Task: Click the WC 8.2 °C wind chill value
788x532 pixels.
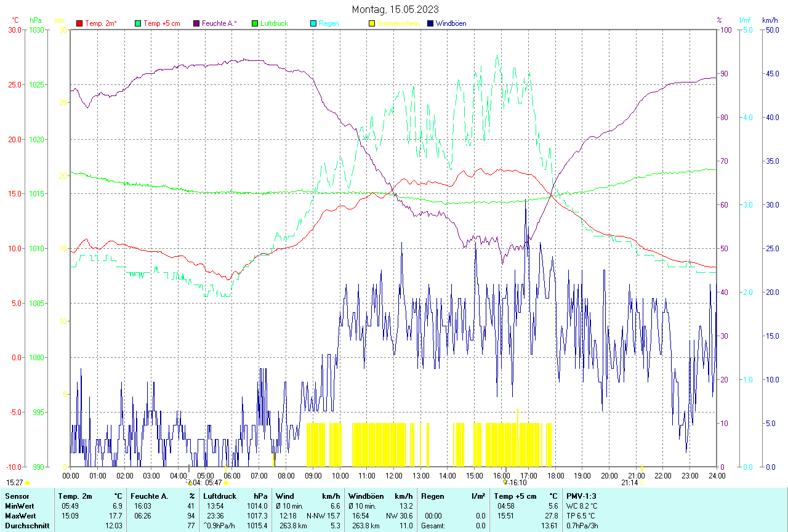Action: (582, 506)
